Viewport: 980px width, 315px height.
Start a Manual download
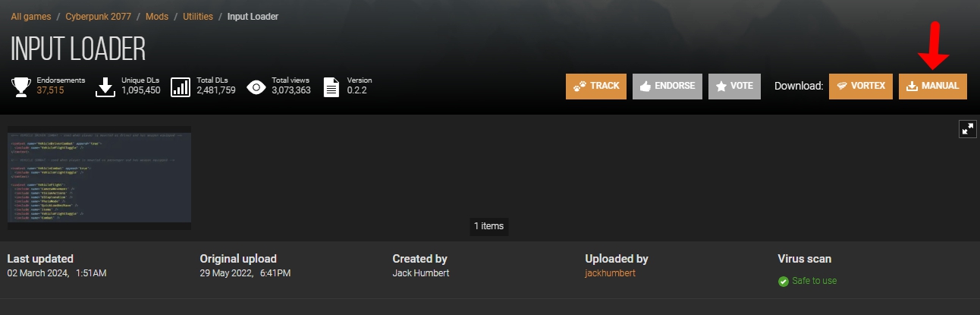click(933, 87)
